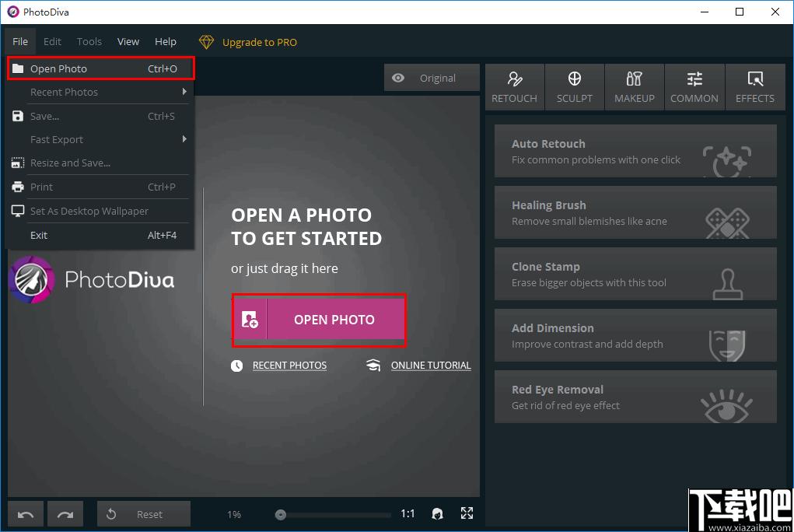Click the 1% zoom percentage value

(234, 514)
